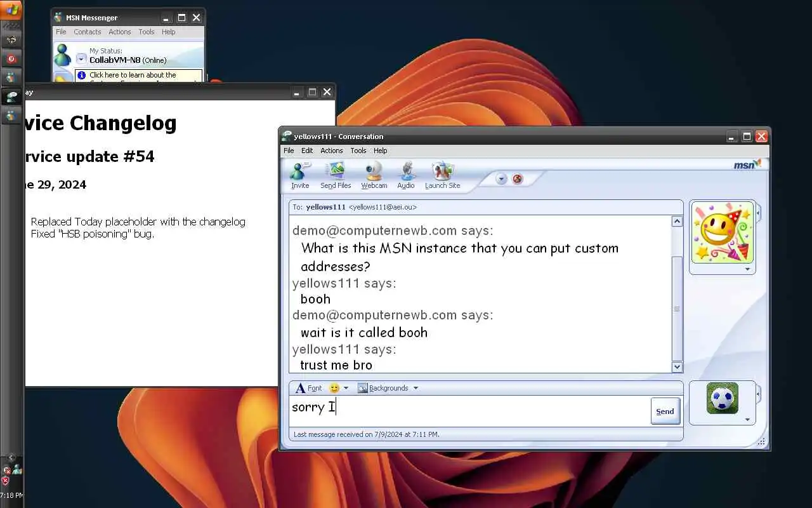
Task: Collapse my display picture panel
Action: 758,394
